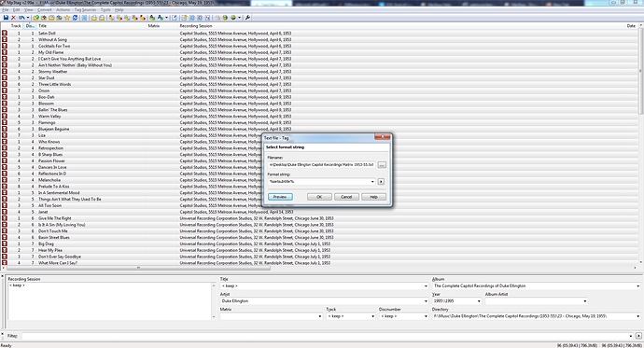Select the 'My Old Flame' row
This screenshot has height=348, width=644.
[320, 52]
